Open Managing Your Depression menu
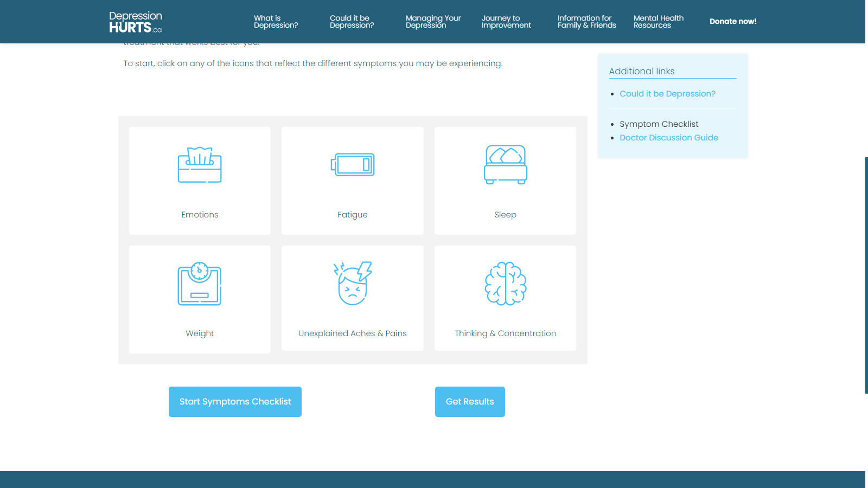The width and height of the screenshot is (868, 488). click(433, 22)
